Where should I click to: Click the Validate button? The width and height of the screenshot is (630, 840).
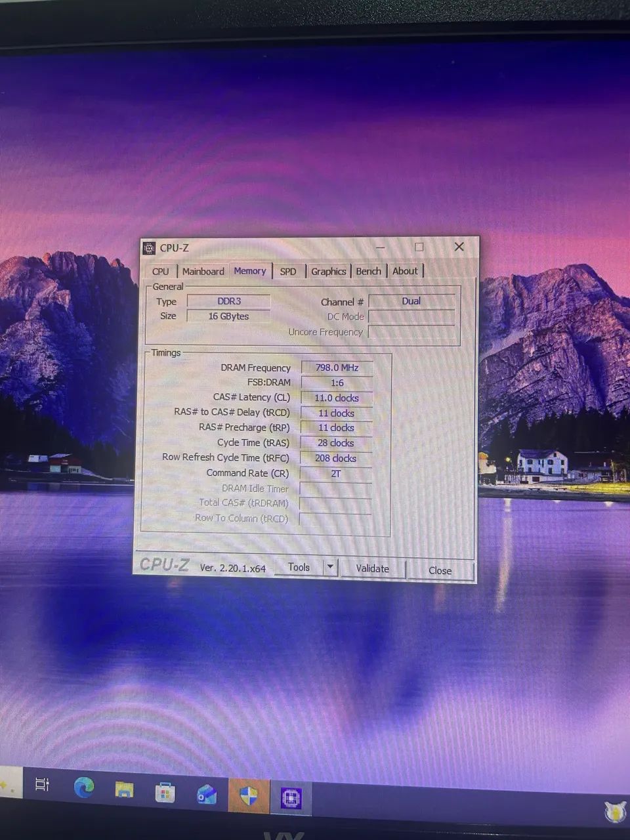372,569
